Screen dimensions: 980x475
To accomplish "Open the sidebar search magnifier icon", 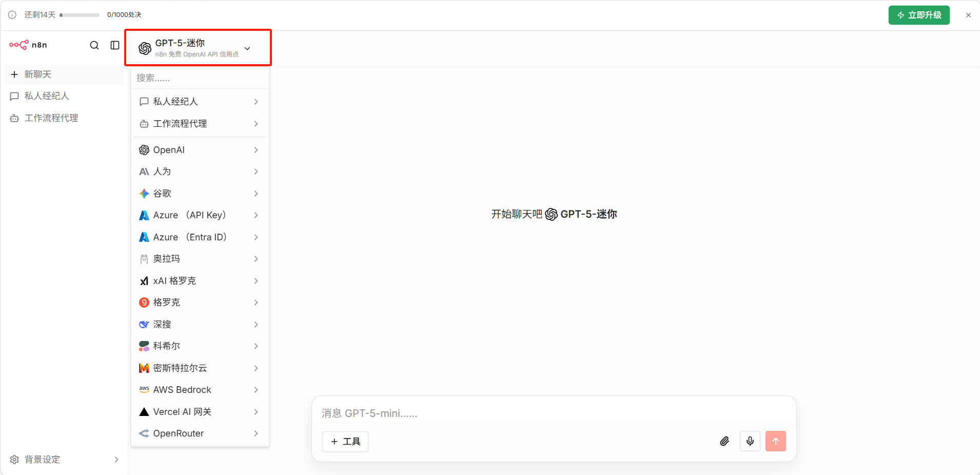I will [94, 45].
